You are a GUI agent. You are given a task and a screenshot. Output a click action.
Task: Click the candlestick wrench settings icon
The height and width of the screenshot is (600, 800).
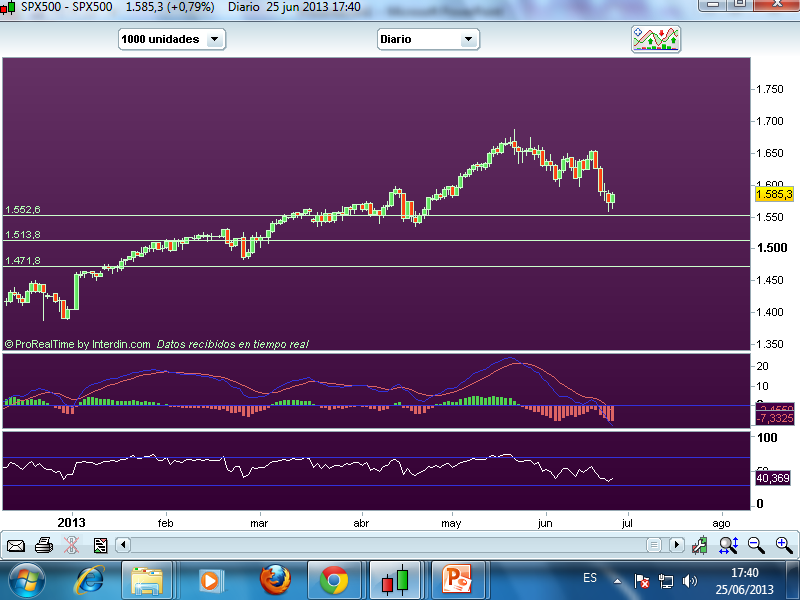(x=699, y=545)
